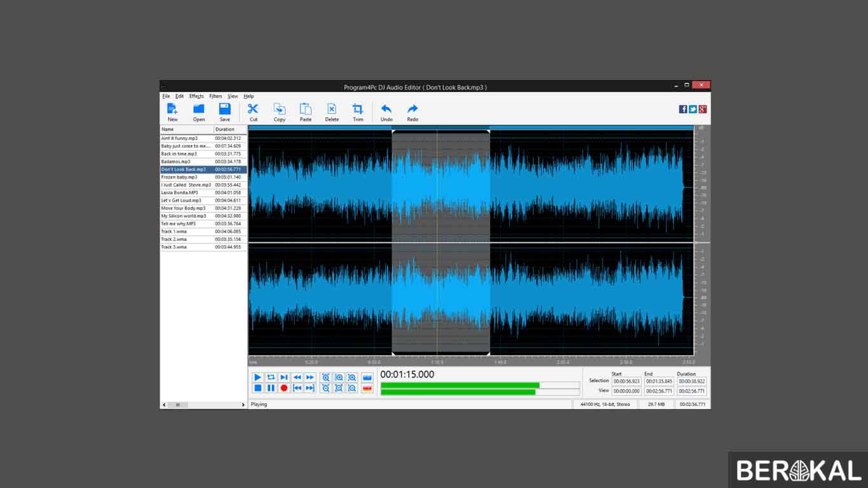Toggle loop playback mode

point(271,377)
